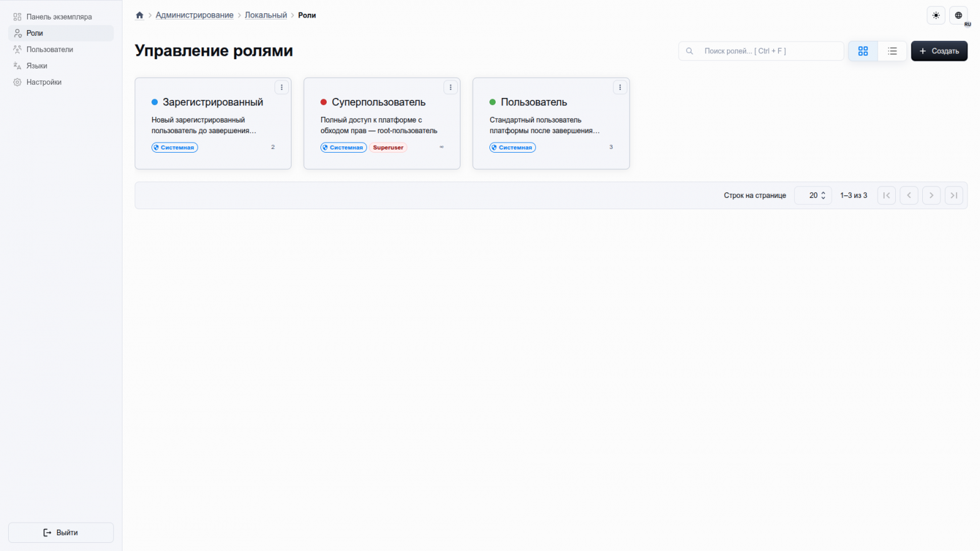Click the green dot on Пользователь card
Image resolution: width=980 pixels, height=551 pixels.
pyautogui.click(x=493, y=102)
